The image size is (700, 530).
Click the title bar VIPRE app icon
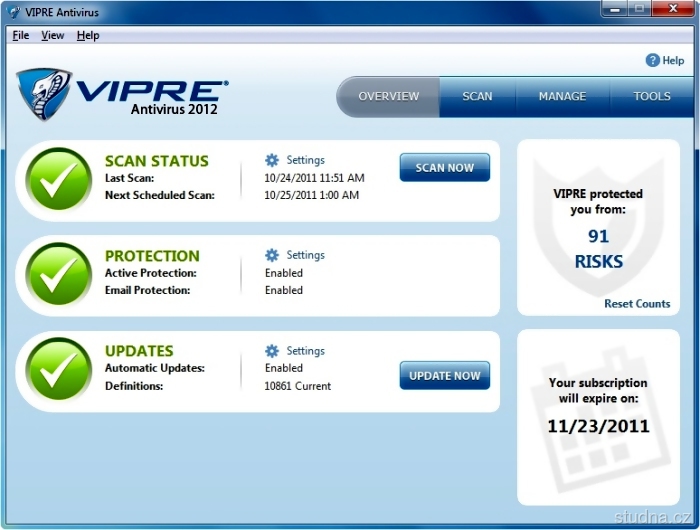[x=14, y=12]
